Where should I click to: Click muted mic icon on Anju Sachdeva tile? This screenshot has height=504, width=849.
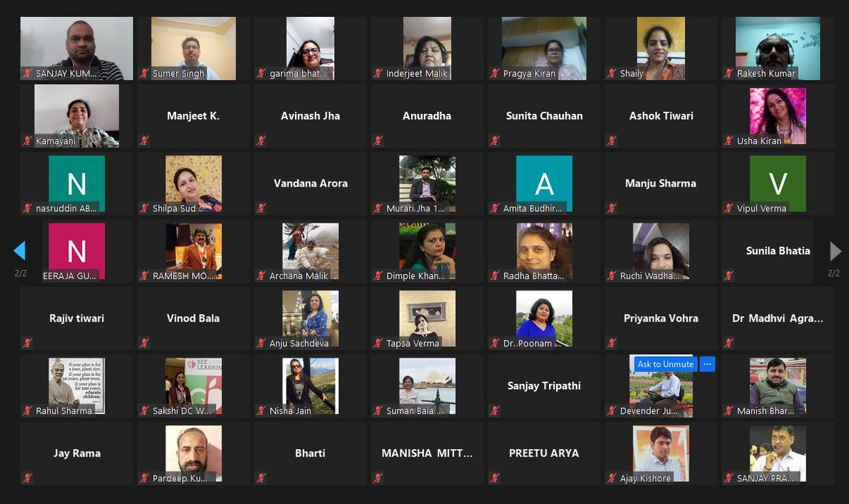click(261, 344)
